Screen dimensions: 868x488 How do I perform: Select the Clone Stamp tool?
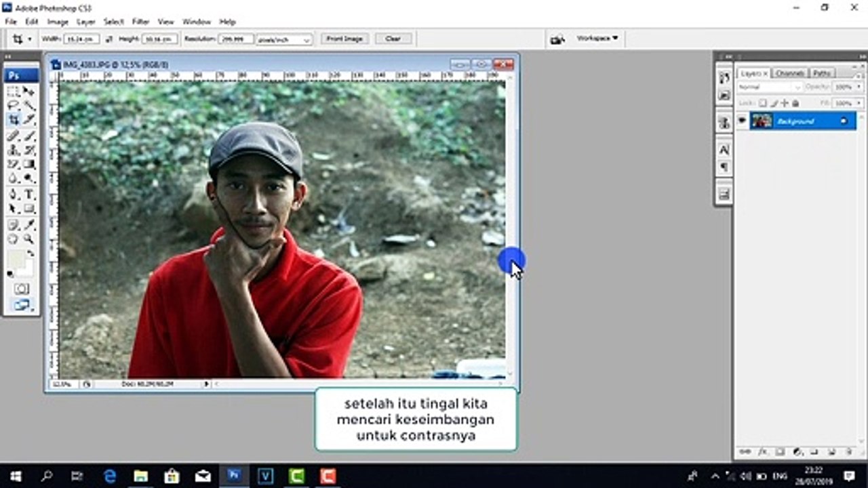(x=13, y=150)
